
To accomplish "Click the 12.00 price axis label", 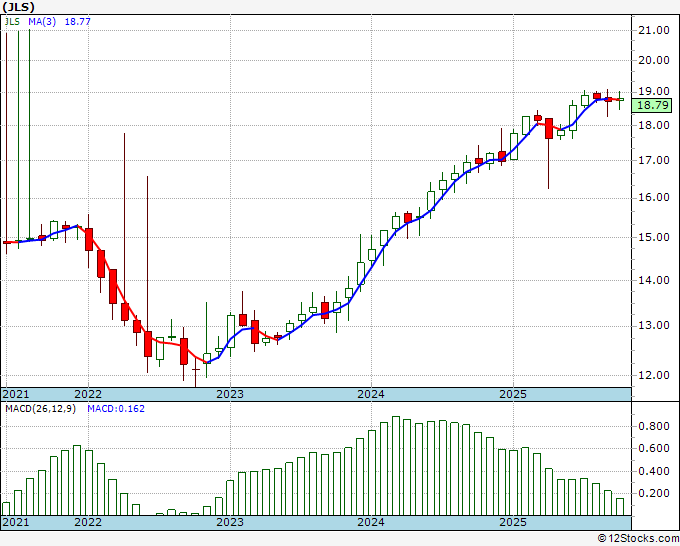I will [x=653, y=375].
